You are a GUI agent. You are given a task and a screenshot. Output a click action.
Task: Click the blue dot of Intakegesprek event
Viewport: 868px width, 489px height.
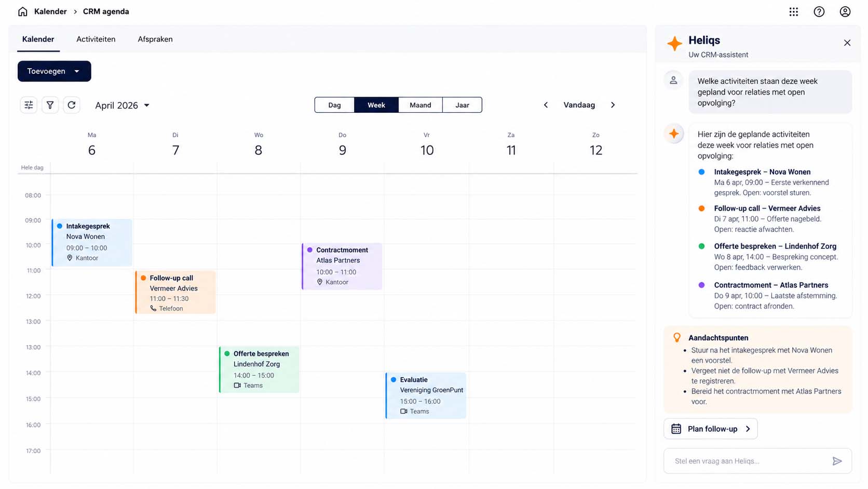[x=60, y=226]
